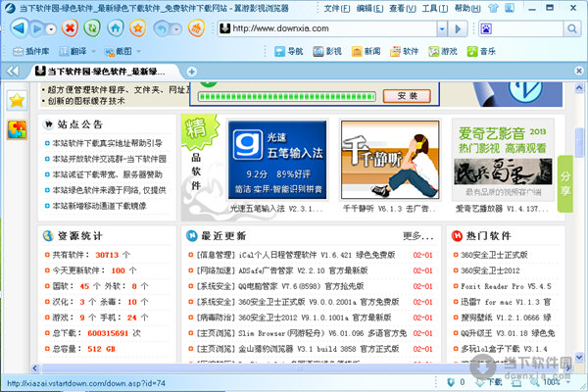
Task: Open address bar URL history dropdown
Action: point(443,28)
